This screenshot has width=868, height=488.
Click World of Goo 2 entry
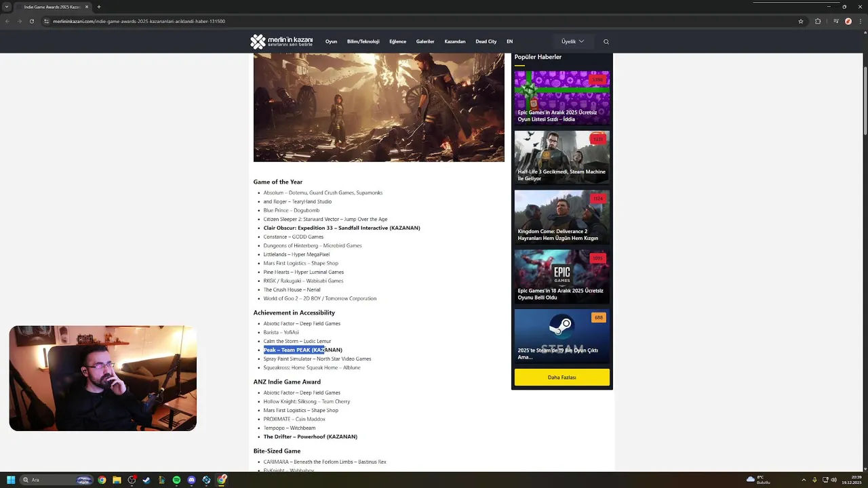coord(319,298)
